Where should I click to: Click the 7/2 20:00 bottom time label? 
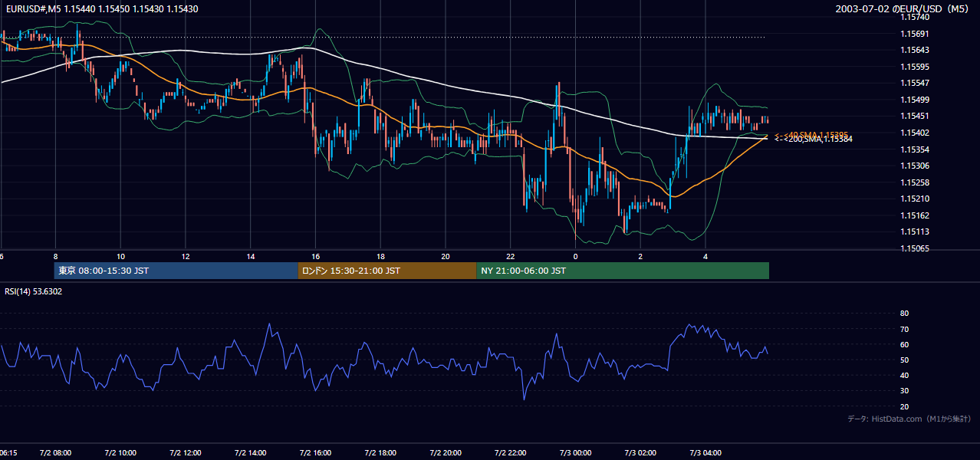(446, 453)
